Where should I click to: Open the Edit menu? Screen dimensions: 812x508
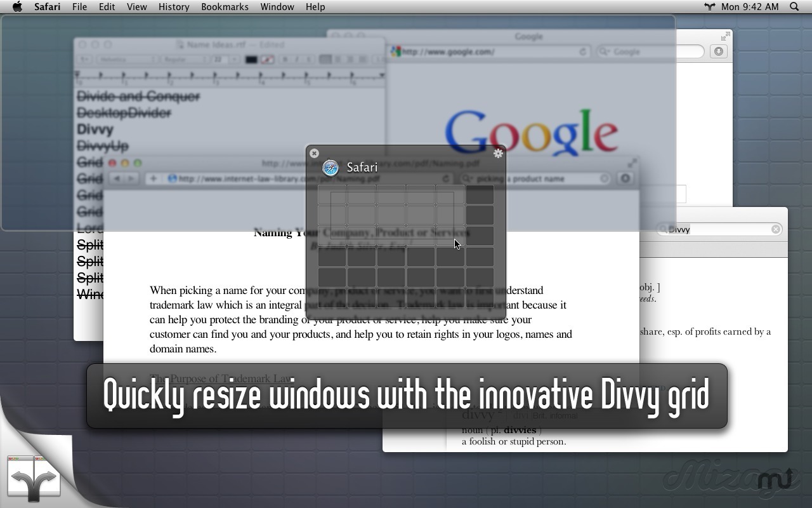pos(107,7)
